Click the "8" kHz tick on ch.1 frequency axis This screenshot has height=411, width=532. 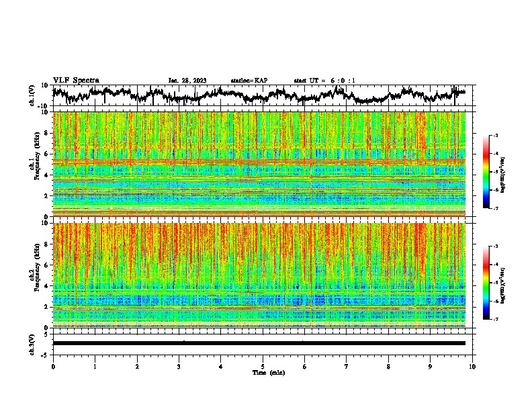(x=46, y=133)
